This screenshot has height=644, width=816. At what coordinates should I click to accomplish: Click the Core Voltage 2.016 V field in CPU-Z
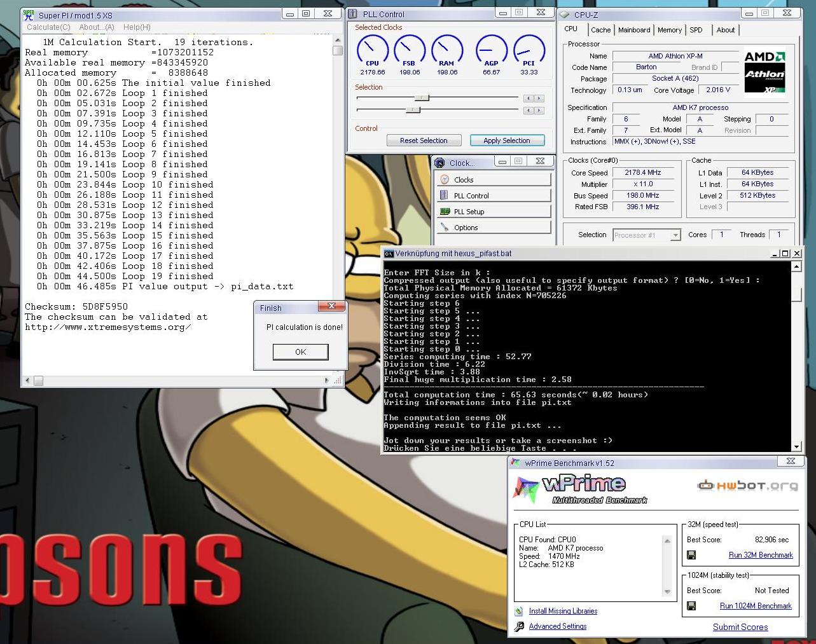[718, 90]
